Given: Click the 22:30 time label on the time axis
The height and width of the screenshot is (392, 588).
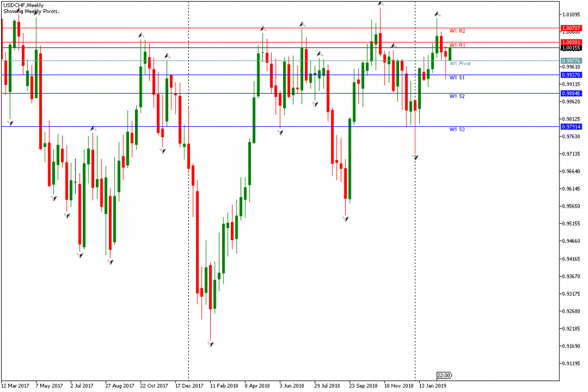Looking at the screenshot, I should click(x=444, y=375).
